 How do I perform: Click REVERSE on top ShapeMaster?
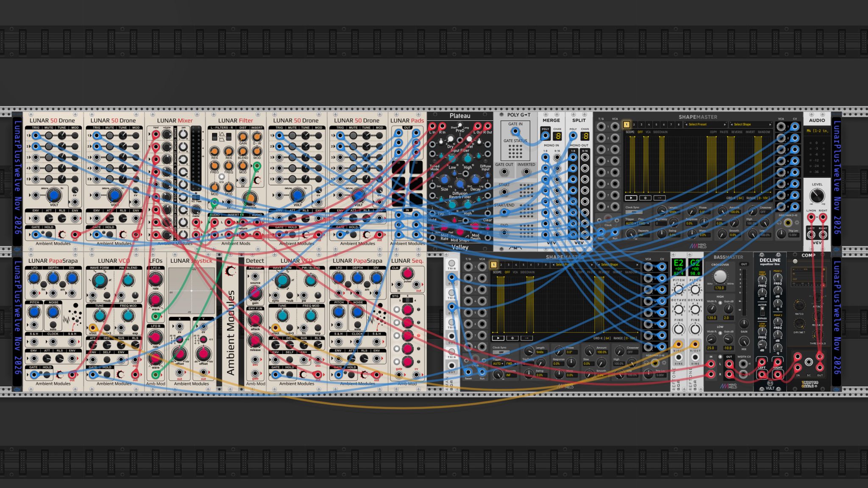(737, 132)
